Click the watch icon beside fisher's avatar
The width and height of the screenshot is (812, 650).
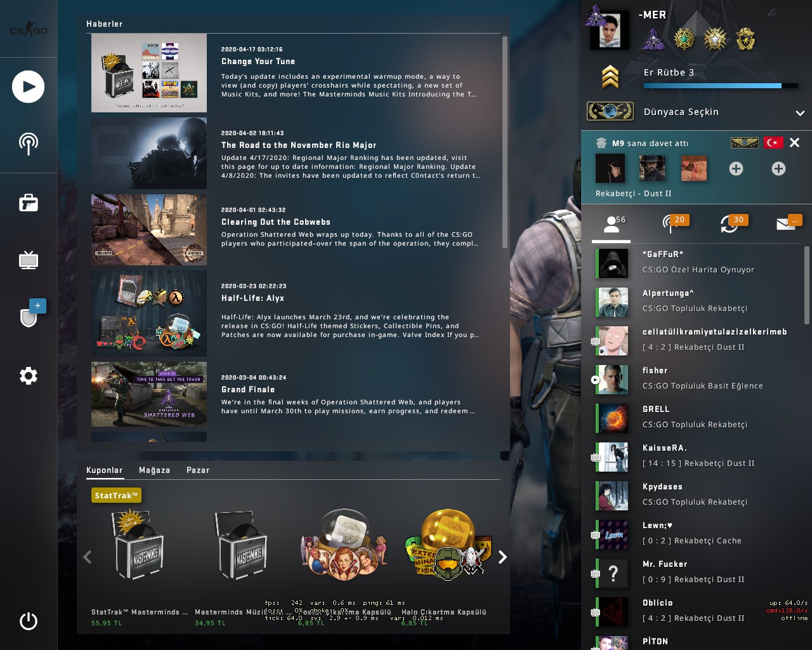[x=595, y=380]
